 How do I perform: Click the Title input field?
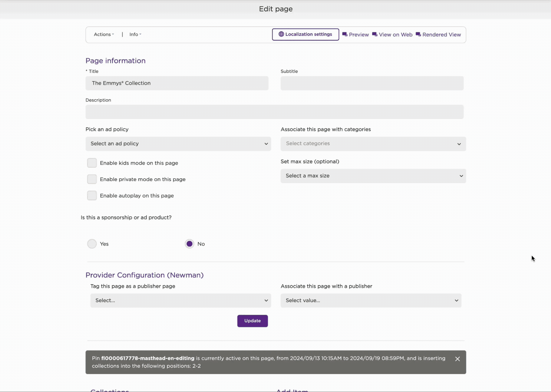(177, 83)
